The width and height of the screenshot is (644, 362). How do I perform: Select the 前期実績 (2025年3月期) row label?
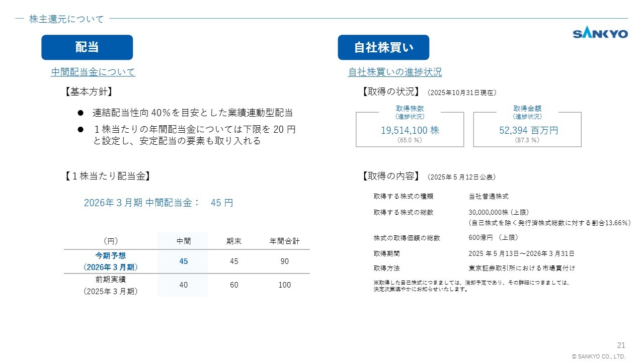tap(110, 285)
